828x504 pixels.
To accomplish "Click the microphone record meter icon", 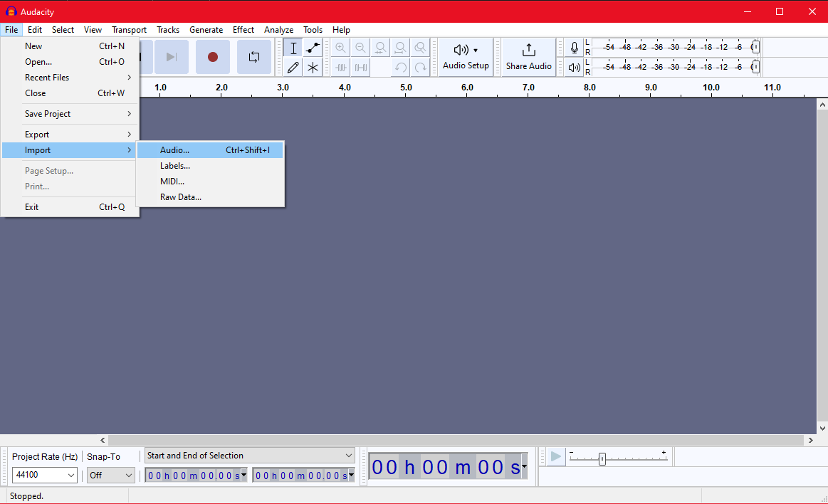I will [574, 48].
